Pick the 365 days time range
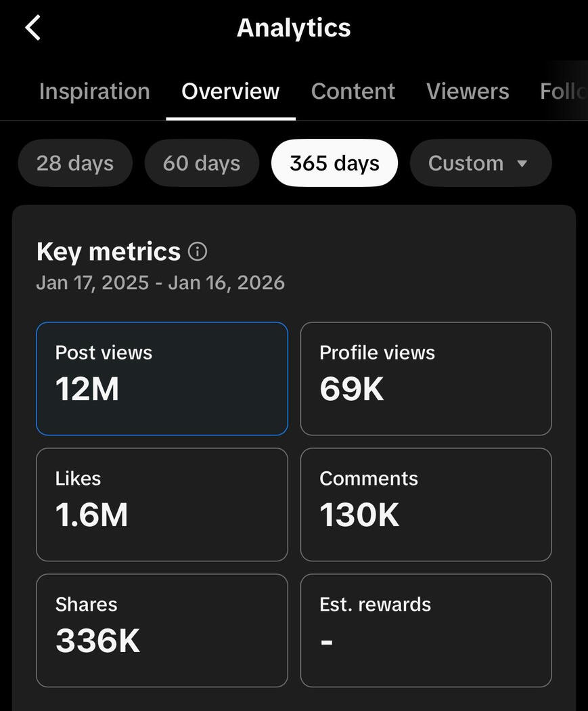Screen dimensions: 588x711 [334, 163]
